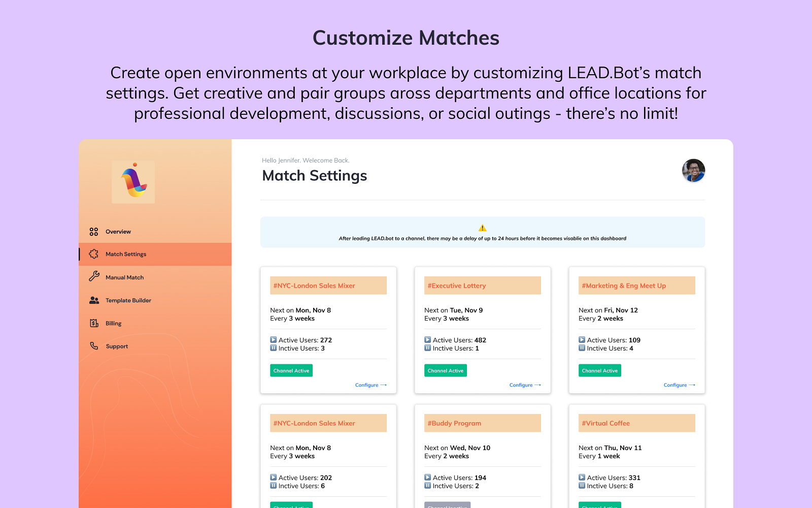Screen dimensions: 812x508
Task: Open the Manual Match menu item
Action: coord(125,277)
